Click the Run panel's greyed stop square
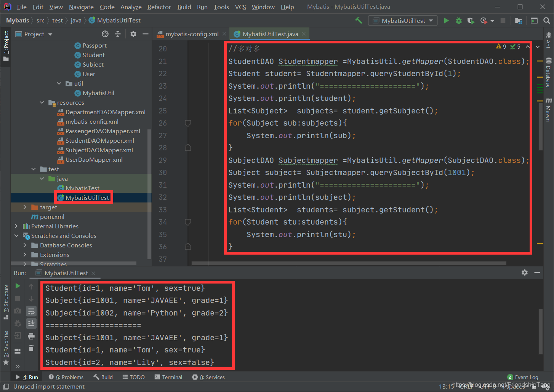 (x=18, y=298)
